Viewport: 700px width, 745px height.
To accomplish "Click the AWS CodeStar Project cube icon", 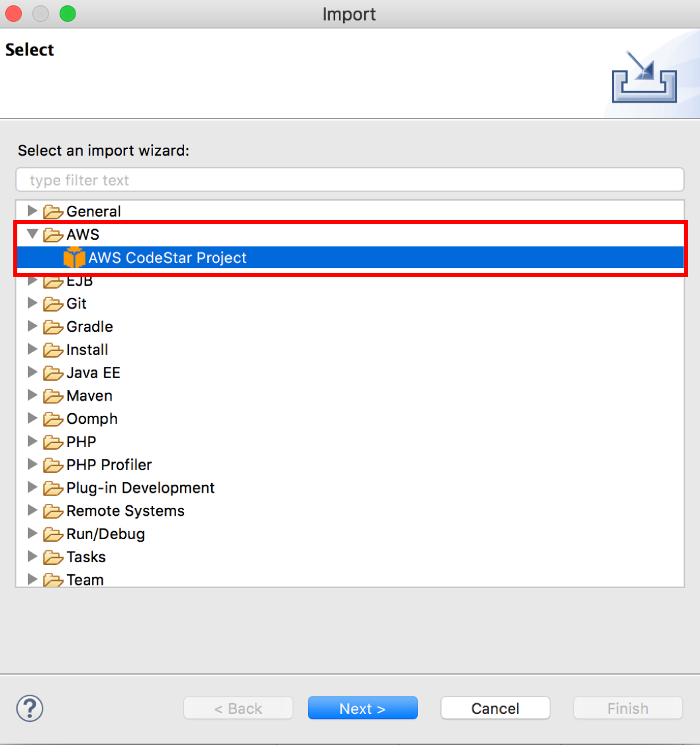I will (x=75, y=258).
